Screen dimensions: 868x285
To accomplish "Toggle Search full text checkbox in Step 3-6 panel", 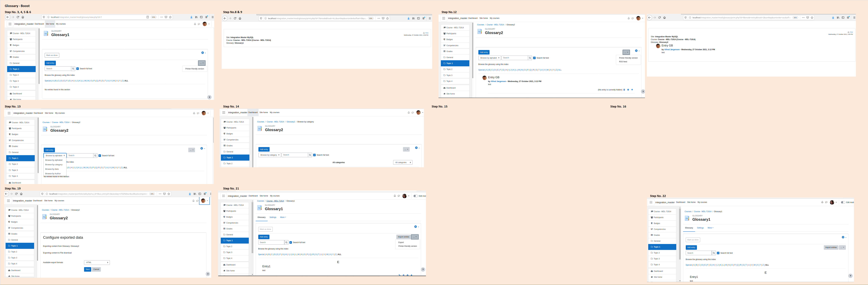I will coord(78,68).
